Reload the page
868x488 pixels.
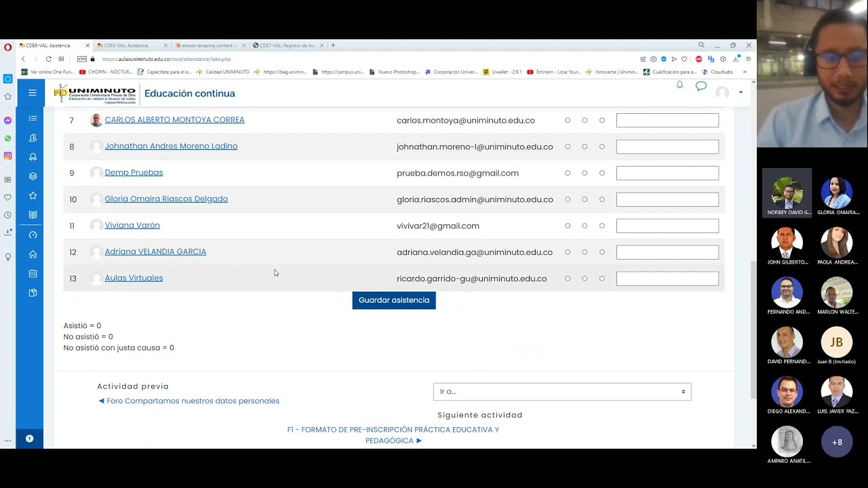(48, 59)
